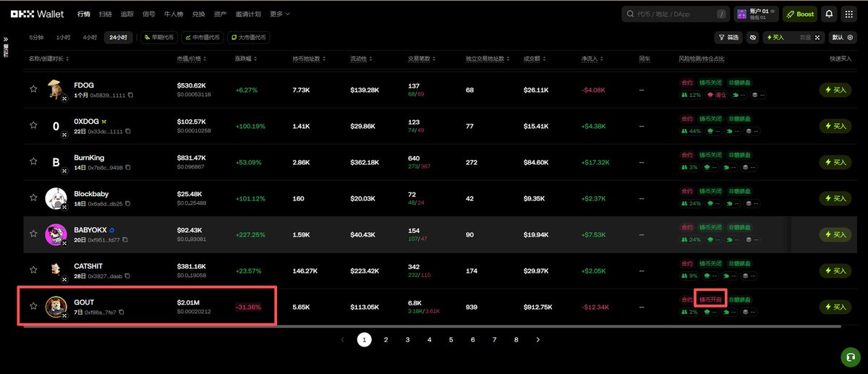
Task: Add GOUT to favorites via star
Action: pyautogui.click(x=33, y=306)
